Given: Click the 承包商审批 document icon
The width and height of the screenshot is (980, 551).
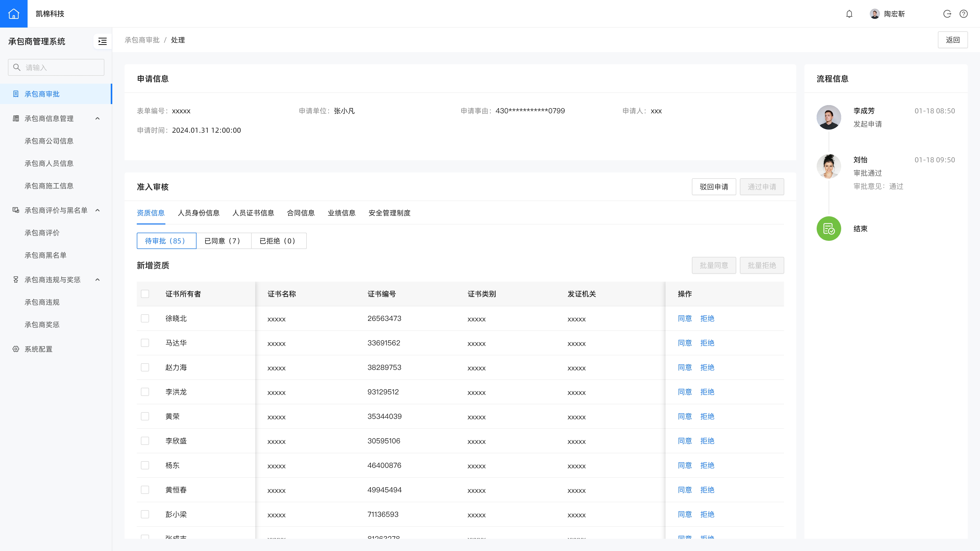Looking at the screenshot, I should click(x=16, y=94).
